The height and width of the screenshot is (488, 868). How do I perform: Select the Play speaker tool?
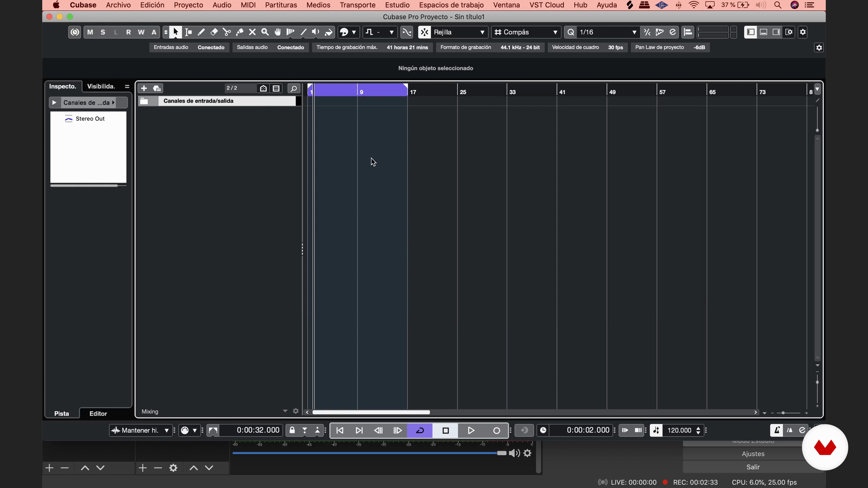click(316, 32)
